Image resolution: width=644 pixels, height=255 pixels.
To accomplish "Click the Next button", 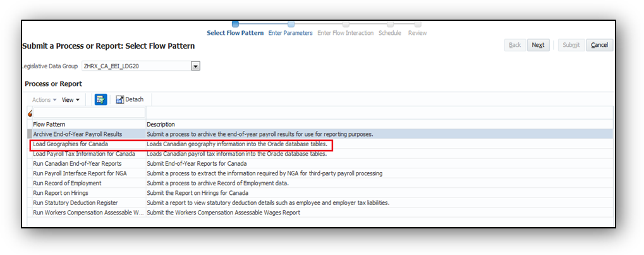I will point(538,46).
